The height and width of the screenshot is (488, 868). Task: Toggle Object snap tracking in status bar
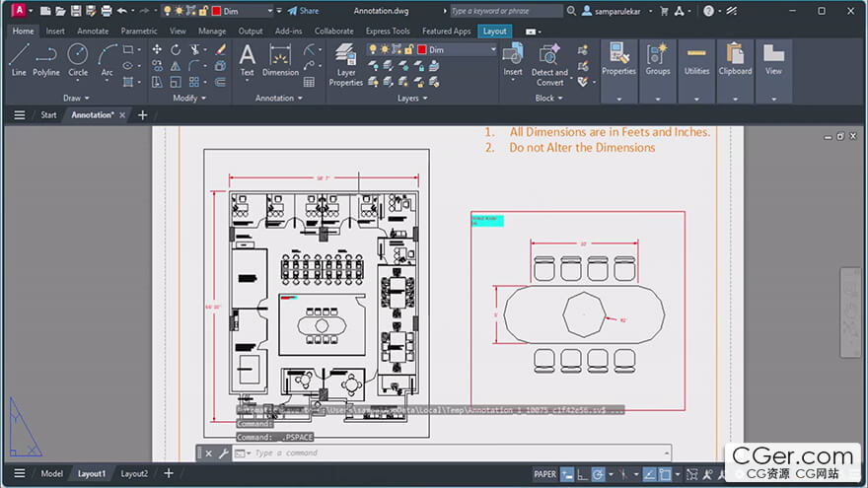[x=649, y=474]
